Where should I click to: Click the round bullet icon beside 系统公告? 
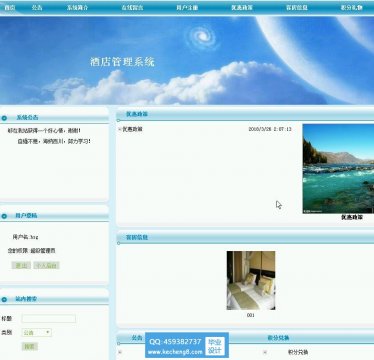[x=4, y=118]
